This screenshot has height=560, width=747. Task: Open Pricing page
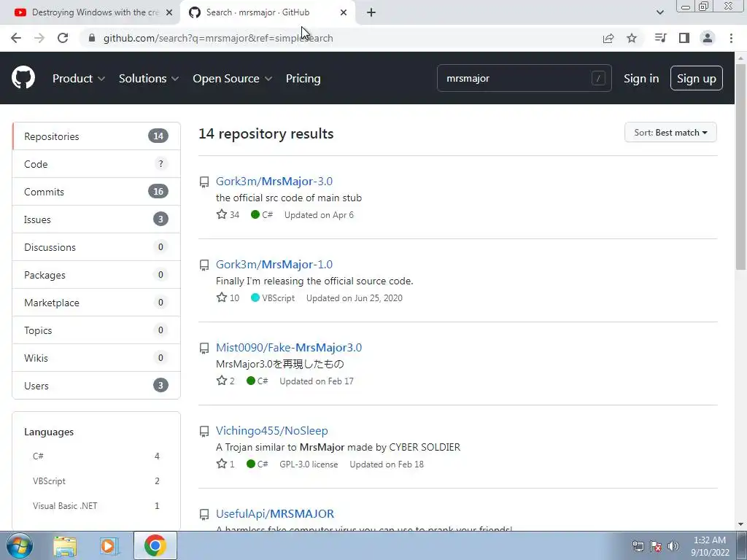[x=303, y=79]
